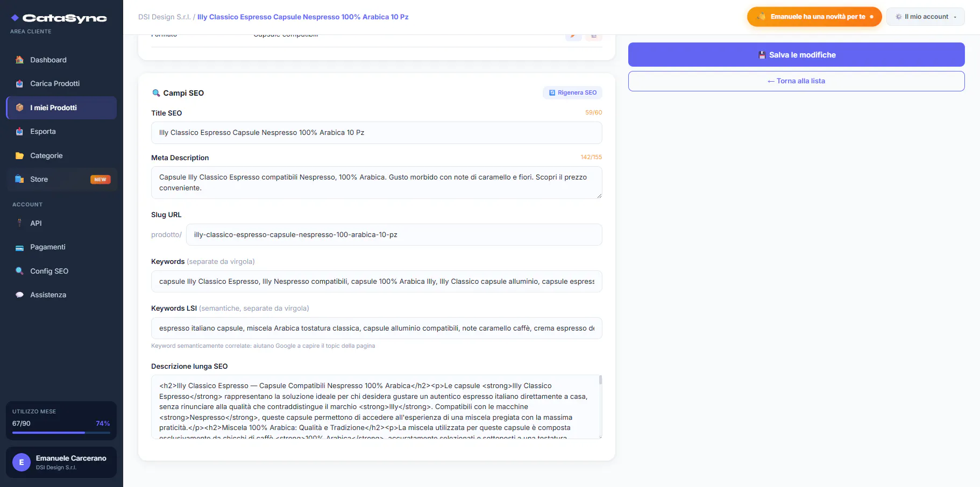Screen dimensions: 980x487
Task: Open Emanuele Carcerano profile card
Action: click(61, 462)
